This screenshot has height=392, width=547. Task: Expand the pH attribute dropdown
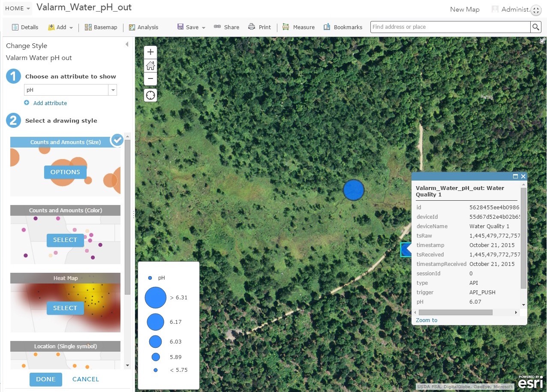click(x=113, y=90)
